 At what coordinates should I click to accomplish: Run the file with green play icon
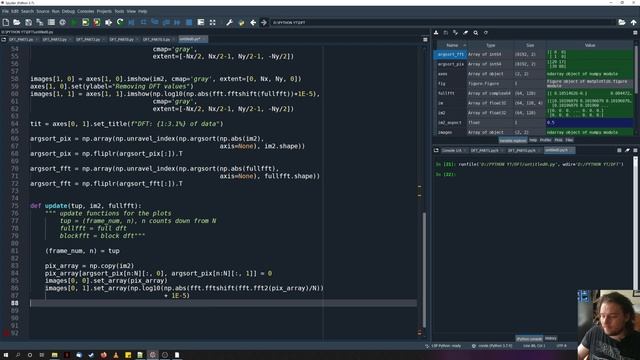(74, 22)
